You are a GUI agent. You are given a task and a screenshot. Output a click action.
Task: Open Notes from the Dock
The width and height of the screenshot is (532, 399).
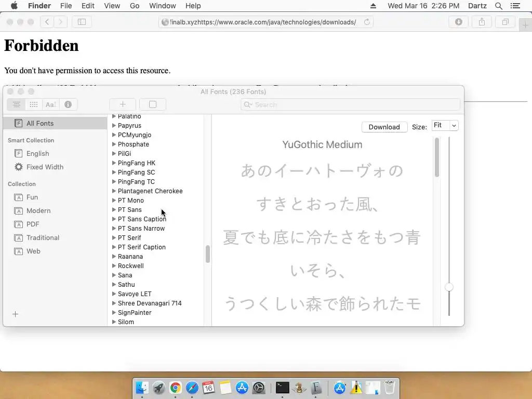(x=225, y=388)
